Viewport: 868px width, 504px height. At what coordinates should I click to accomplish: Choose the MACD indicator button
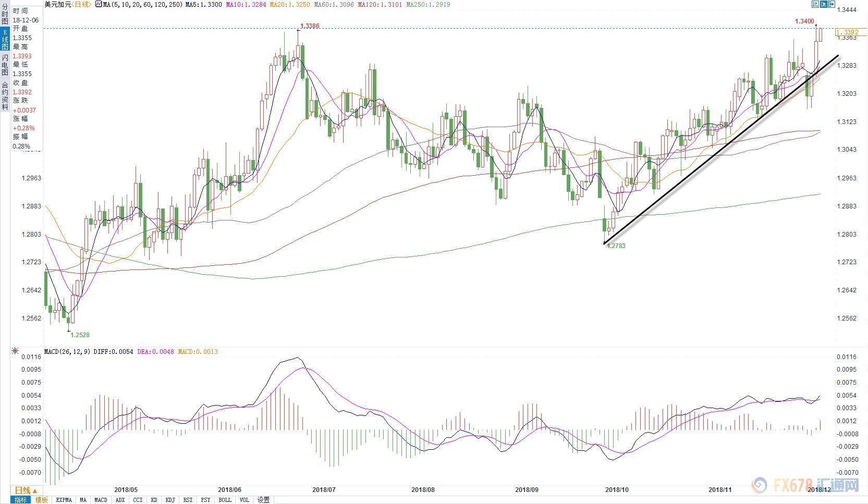[x=101, y=500]
